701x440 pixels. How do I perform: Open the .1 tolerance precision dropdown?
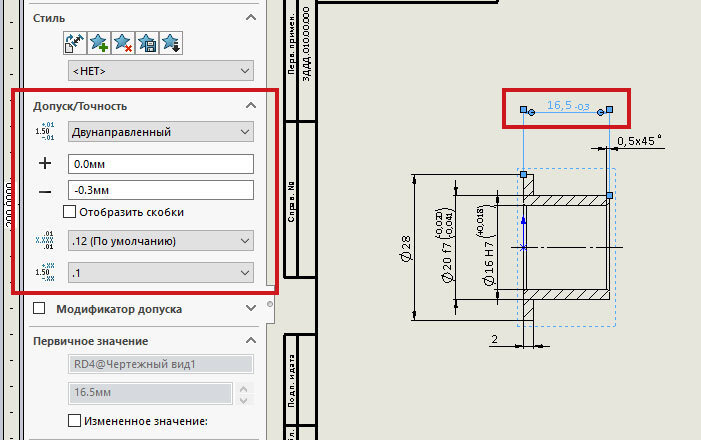point(161,273)
